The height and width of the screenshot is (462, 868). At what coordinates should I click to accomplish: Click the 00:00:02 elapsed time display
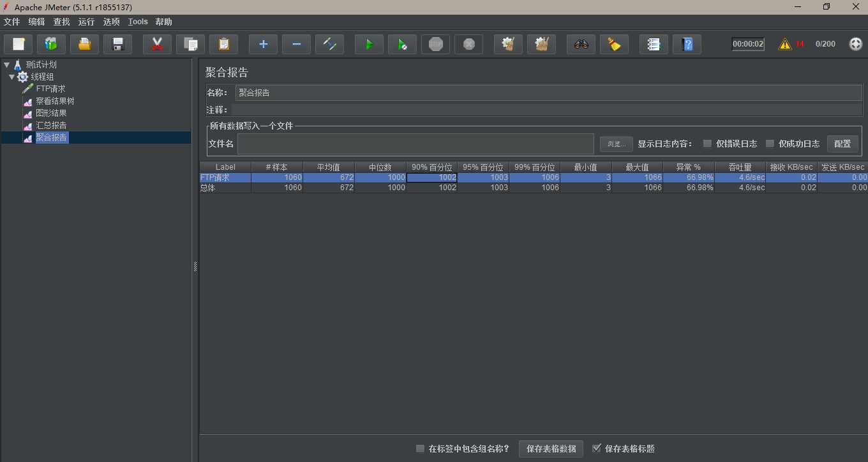tap(748, 44)
